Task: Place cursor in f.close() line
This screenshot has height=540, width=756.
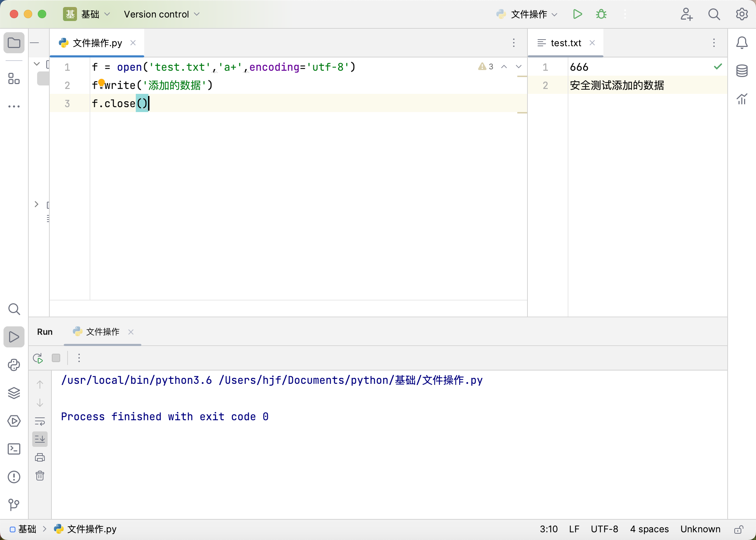Action: (288, 103)
